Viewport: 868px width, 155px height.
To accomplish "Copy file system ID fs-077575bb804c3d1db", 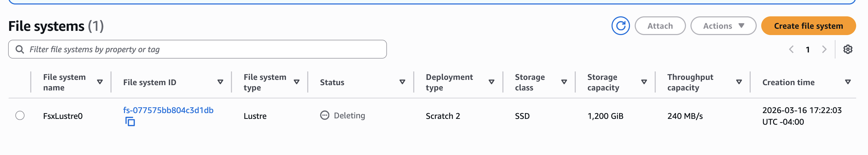I will [130, 122].
